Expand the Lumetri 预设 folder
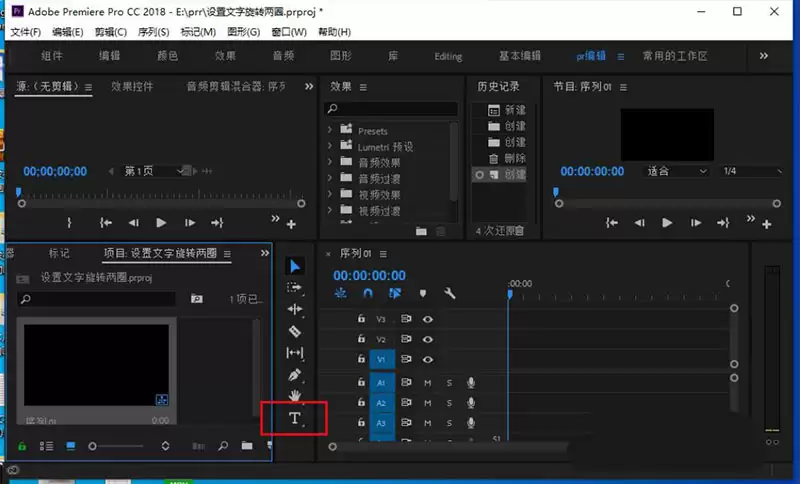 click(x=331, y=147)
